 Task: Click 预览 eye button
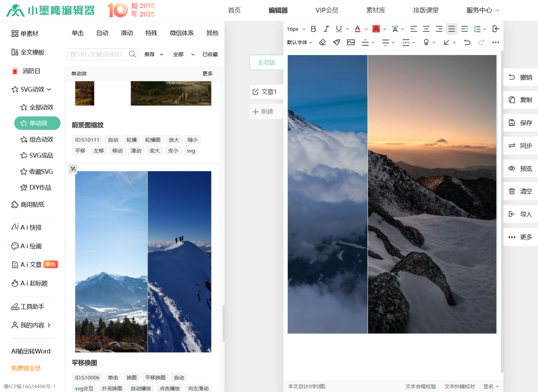click(521, 168)
